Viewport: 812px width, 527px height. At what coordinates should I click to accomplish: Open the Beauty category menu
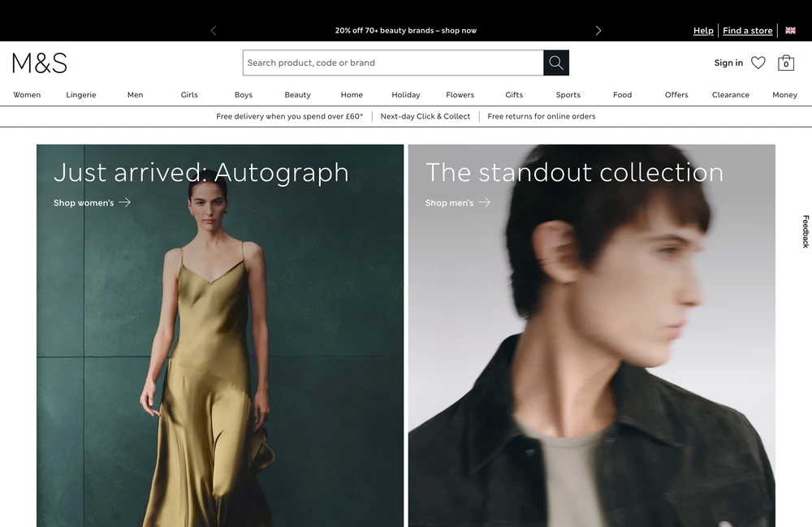tap(297, 95)
